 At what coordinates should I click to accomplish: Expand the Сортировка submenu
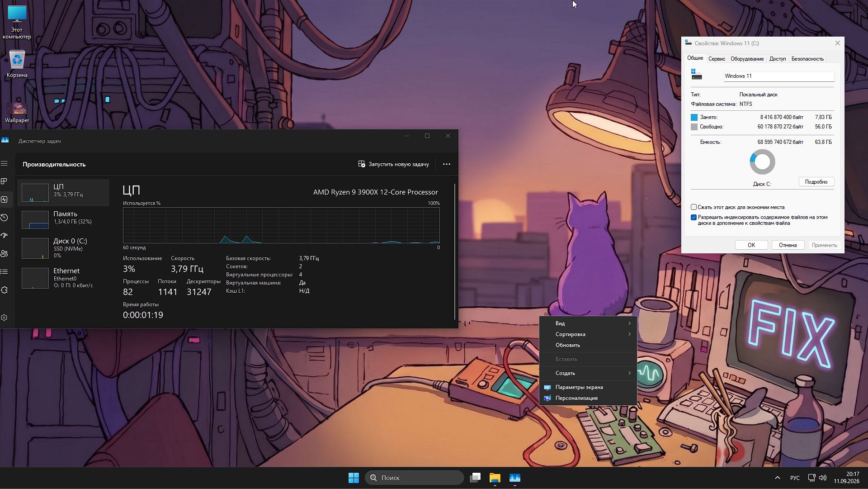coord(588,334)
